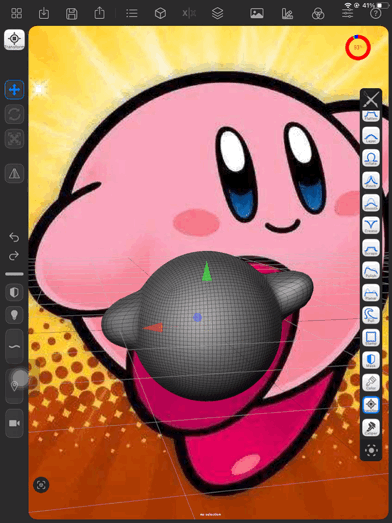Select the scale gizmo mode icon
This screenshot has width=392, height=523.
[14, 138]
